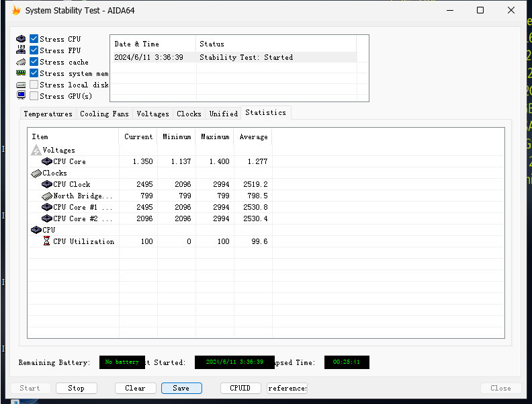The width and height of the screenshot is (532, 404).
Task: Select the Voltages group row
Action: (x=58, y=150)
